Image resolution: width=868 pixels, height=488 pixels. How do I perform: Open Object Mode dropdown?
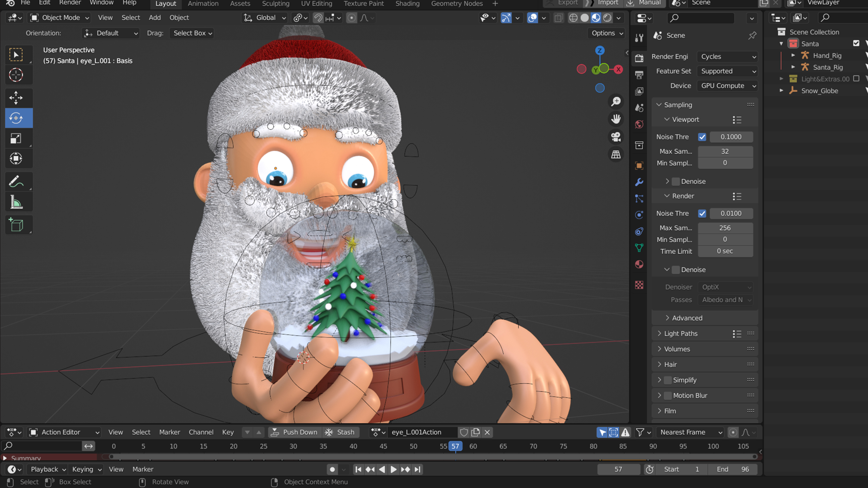pyautogui.click(x=59, y=18)
